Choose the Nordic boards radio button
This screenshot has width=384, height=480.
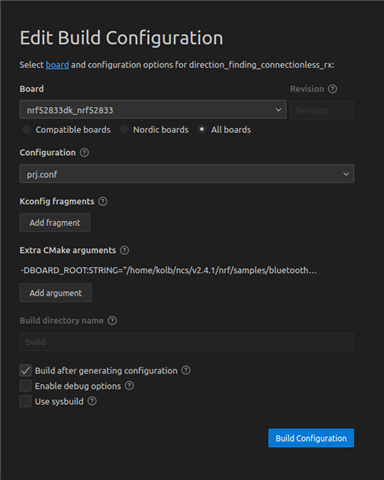pos(124,129)
